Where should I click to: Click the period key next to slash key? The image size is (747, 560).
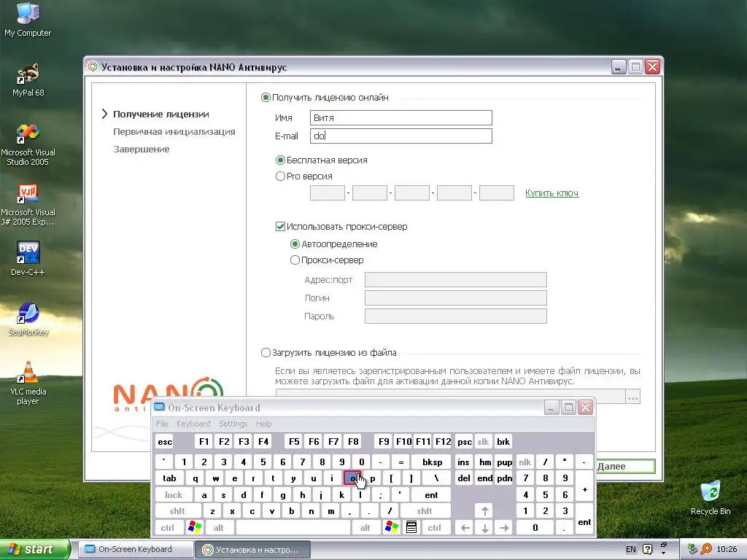click(x=370, y=511)
